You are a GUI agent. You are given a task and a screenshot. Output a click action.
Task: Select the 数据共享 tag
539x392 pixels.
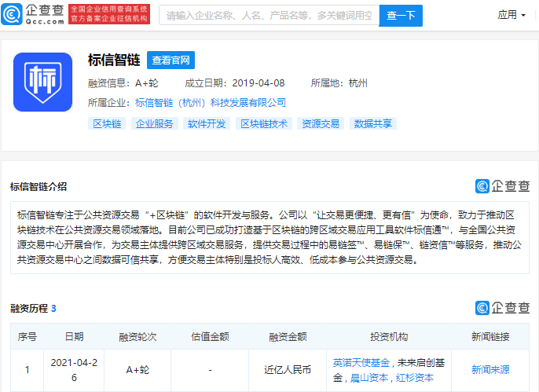(373, 123)
